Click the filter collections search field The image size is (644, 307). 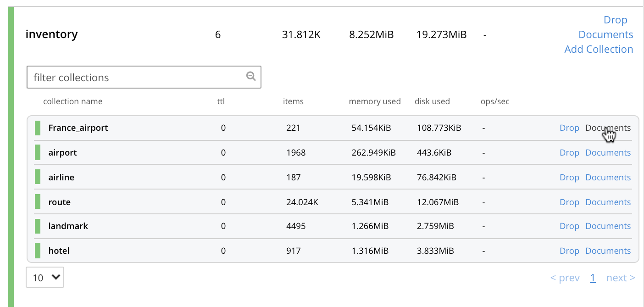pyautogui.click(x=138, y=77)
